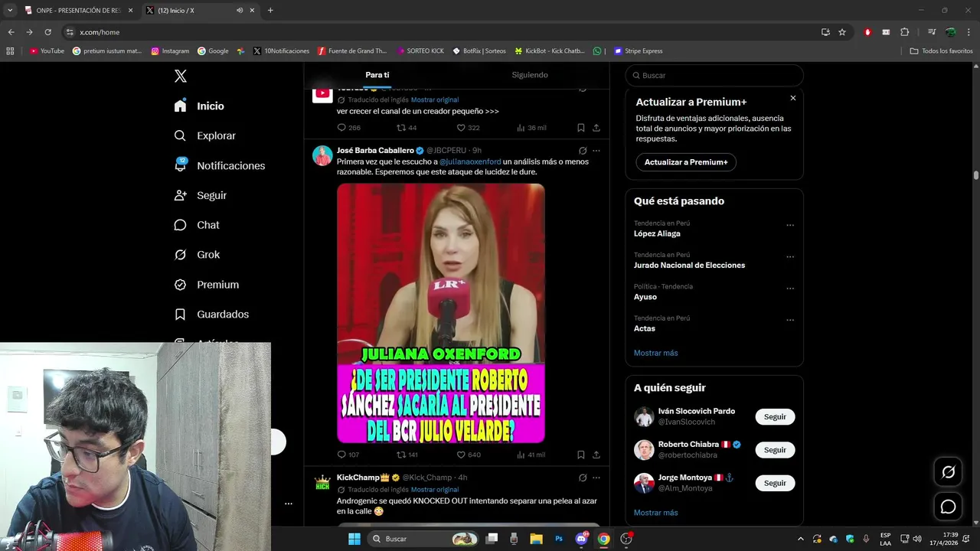Screen dimensions: 980x551
Task: Click the taskbar Buscar search box
Action: [x=423, y=539]
